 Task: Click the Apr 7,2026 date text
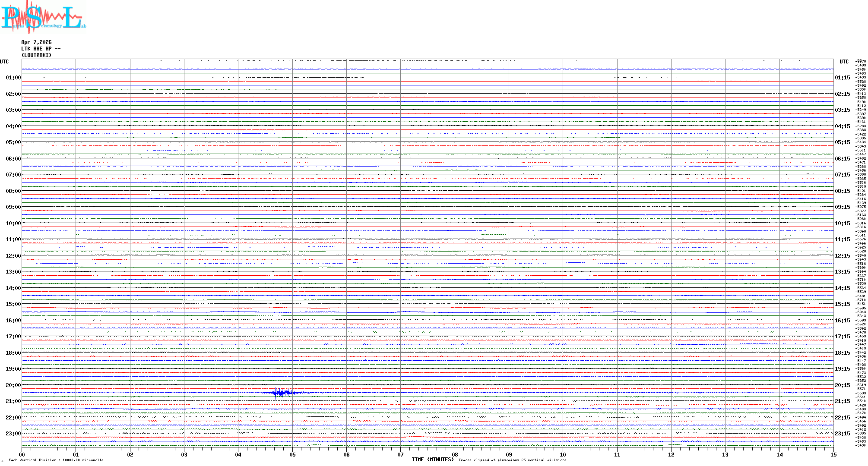pyautogui.click(x=36, y=42)
